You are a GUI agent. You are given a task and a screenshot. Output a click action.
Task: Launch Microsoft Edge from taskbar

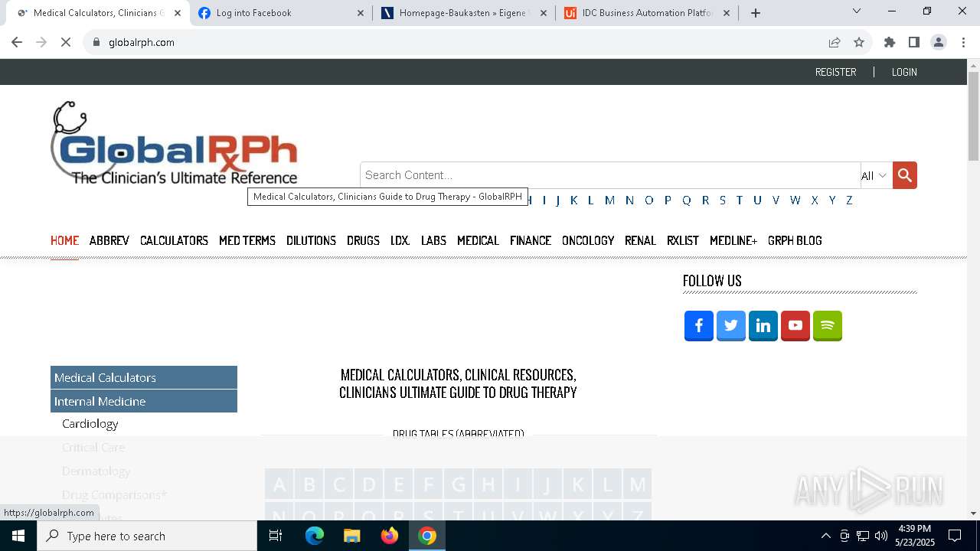pyautogui.click(x=315, y=536)
